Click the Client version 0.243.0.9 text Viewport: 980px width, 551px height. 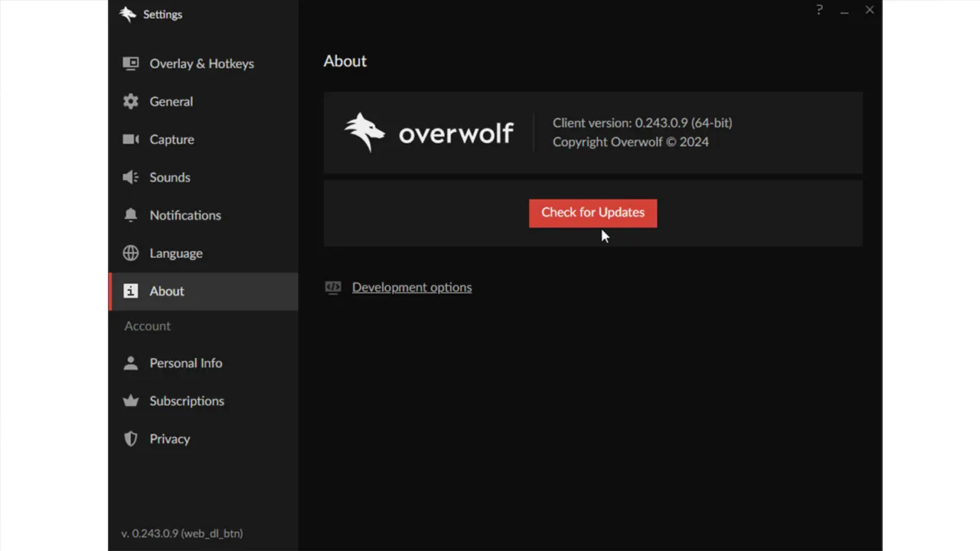(642, 122)
